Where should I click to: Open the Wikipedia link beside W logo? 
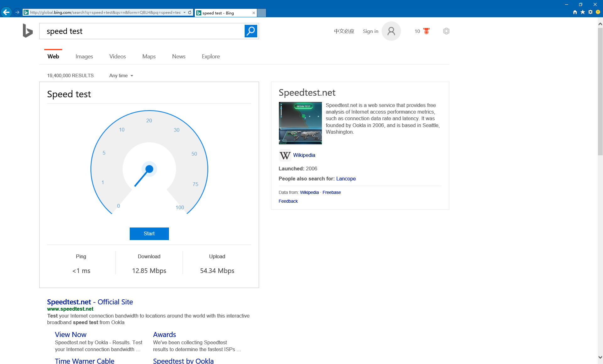pyautogui.click(x=304, y=155)
